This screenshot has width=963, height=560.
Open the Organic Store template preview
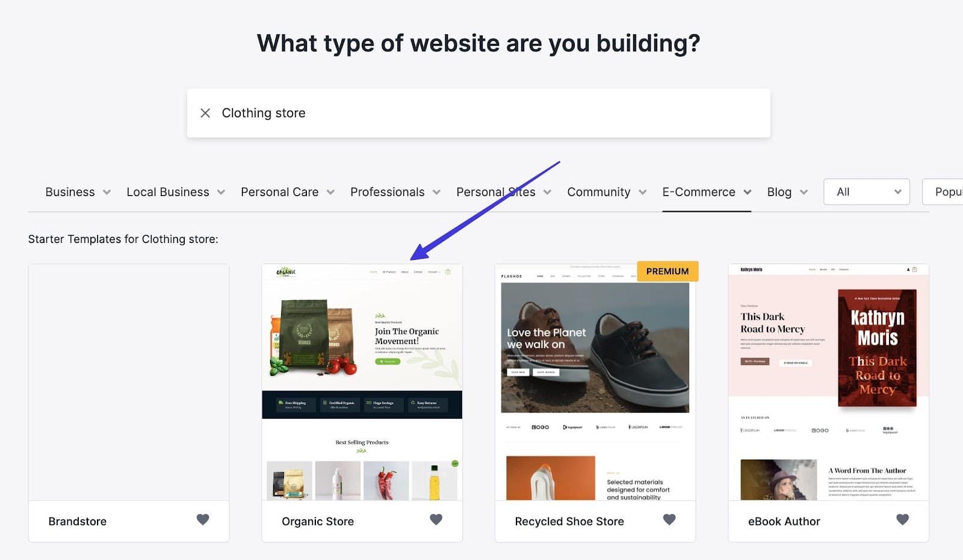click(x=362, y=383)
